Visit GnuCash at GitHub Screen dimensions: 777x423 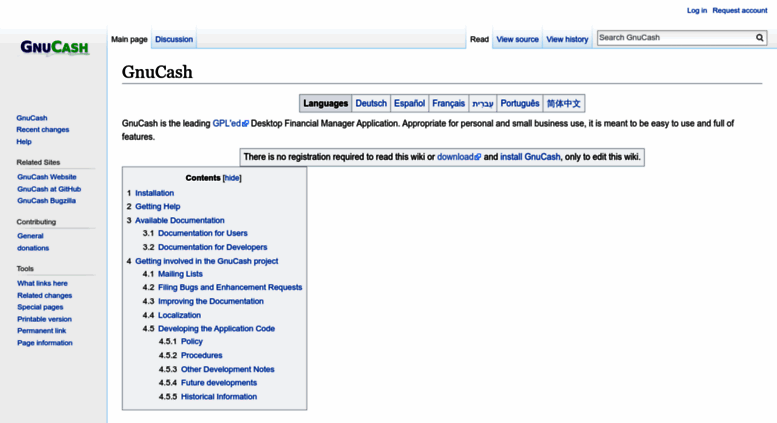tap(49, 189)
